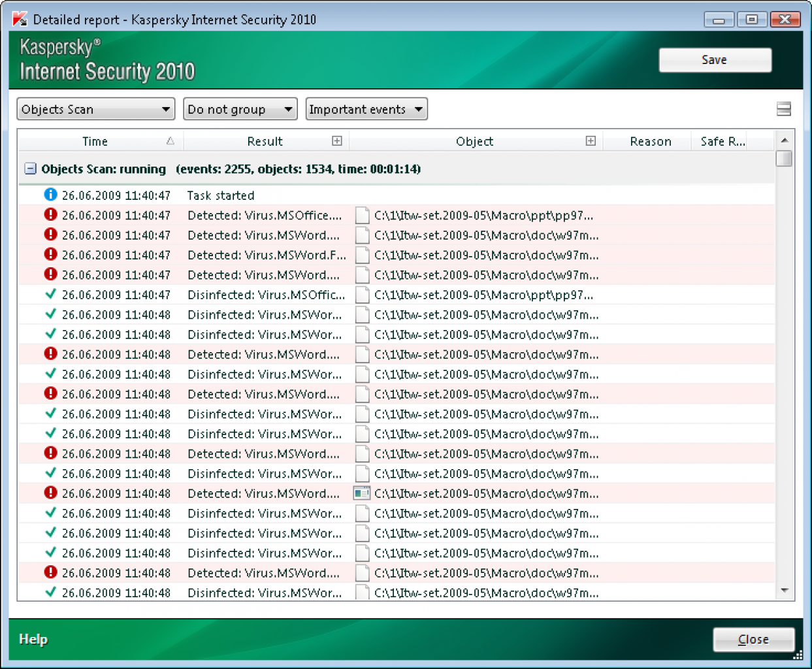Click file icon in Detected Virus.MSOffice row

click(362, 216)
